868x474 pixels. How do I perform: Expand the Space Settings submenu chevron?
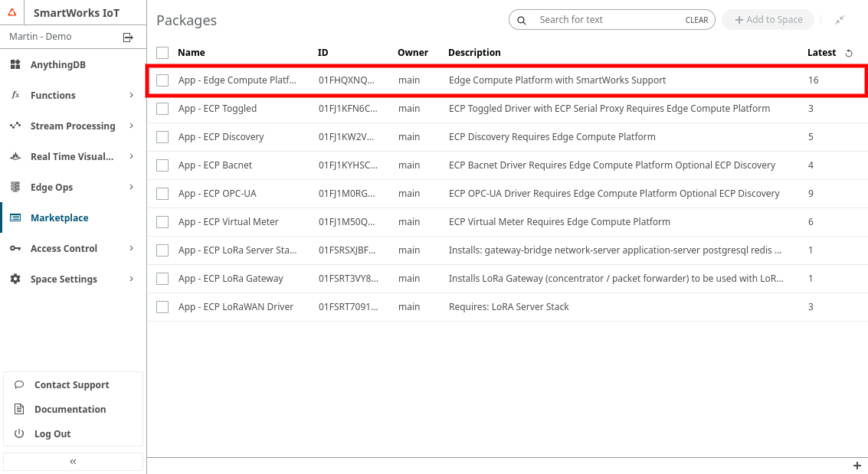pyautogui.click(x=131, y=279)
